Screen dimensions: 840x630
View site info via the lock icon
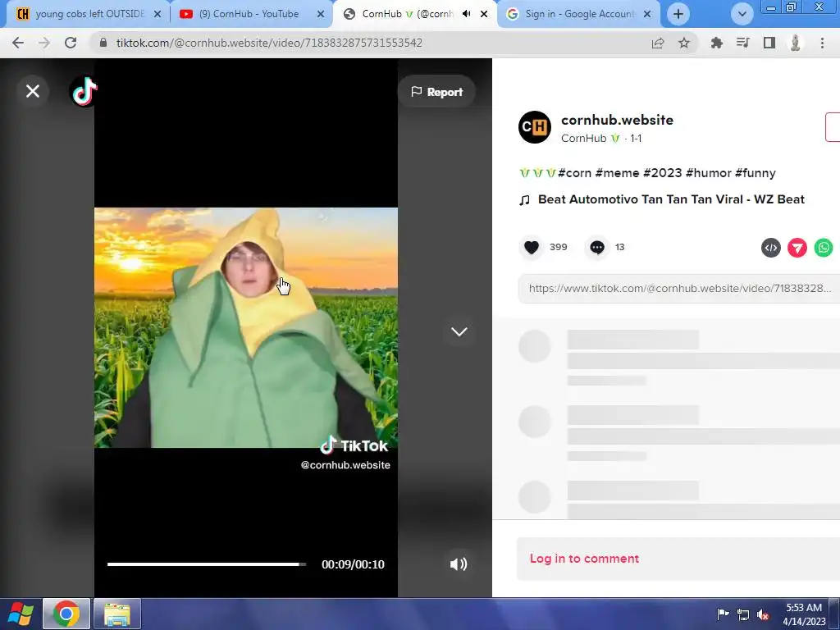[103, 43]
